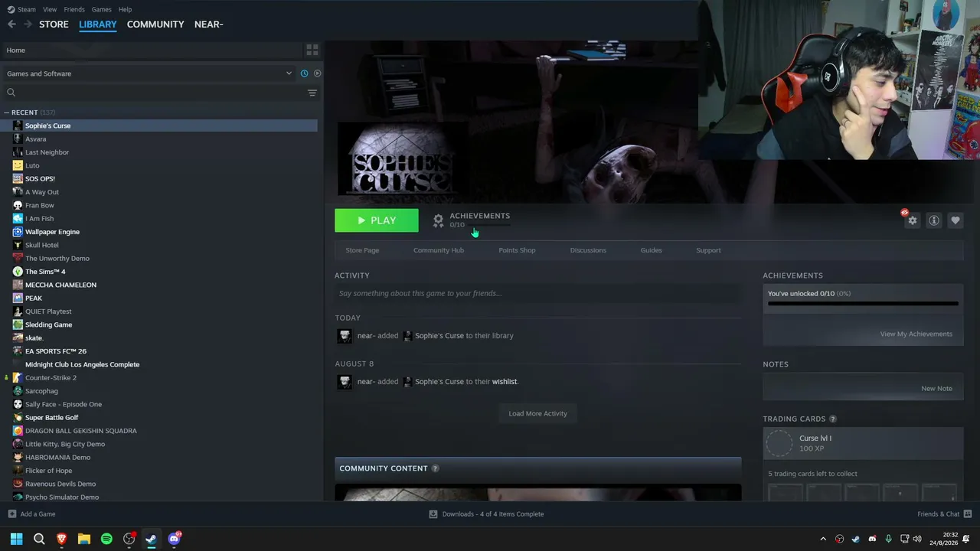Screen dimensions: 980x551
Task: Open Windows Start menu
Action: point(16,539)
